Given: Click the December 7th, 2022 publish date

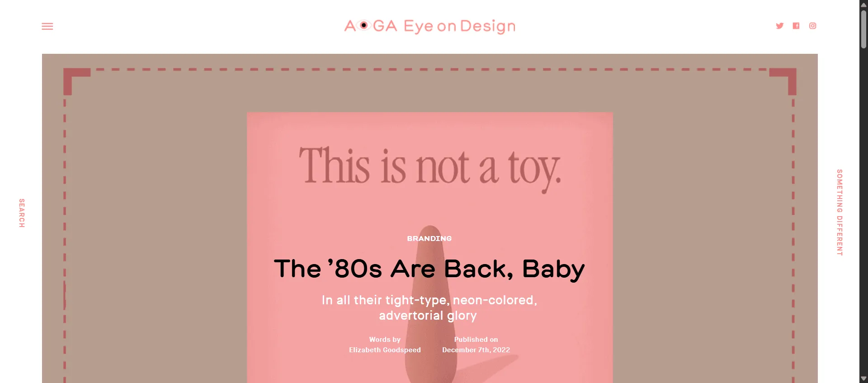Looking at the screenshot, I should coord(476,350).
